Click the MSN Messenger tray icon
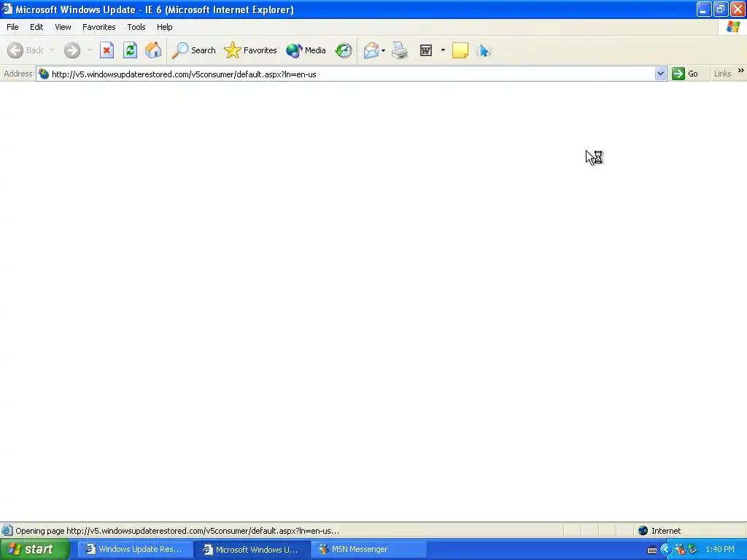The width and height of the screenshot is (747, 560). [x=680, y=549]
